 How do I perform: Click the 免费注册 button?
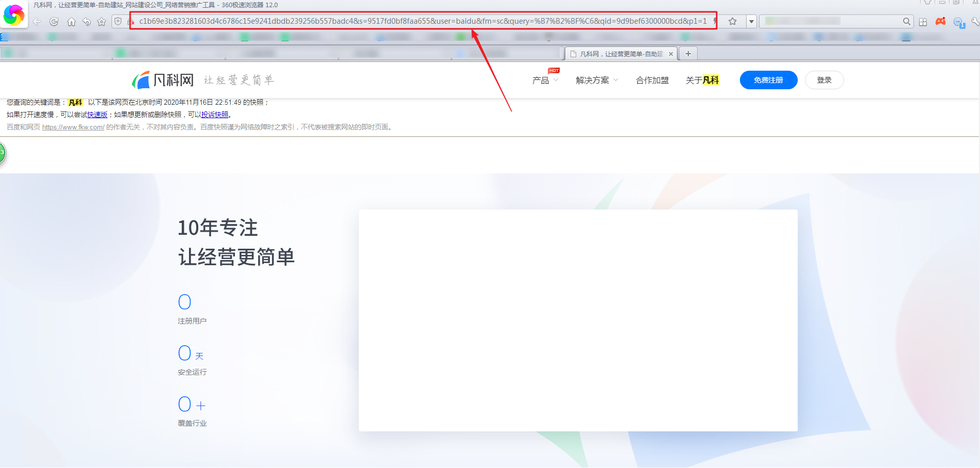click(x=768, y=80)
